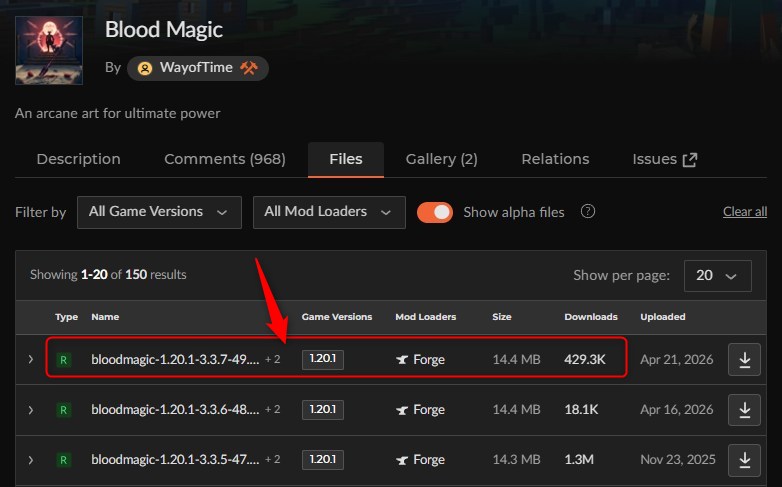
Task: Click the WayofTime avatar icon
Action: [x=145, y=68]
